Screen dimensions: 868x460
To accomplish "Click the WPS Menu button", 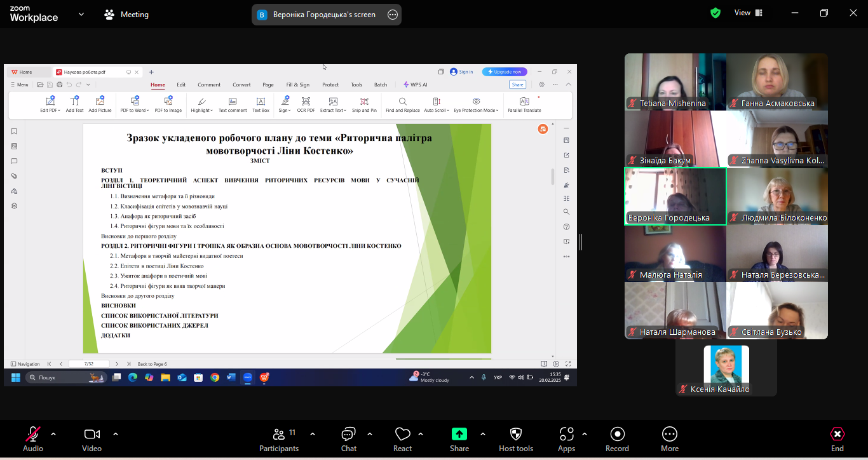I will [x=19, y=85].
